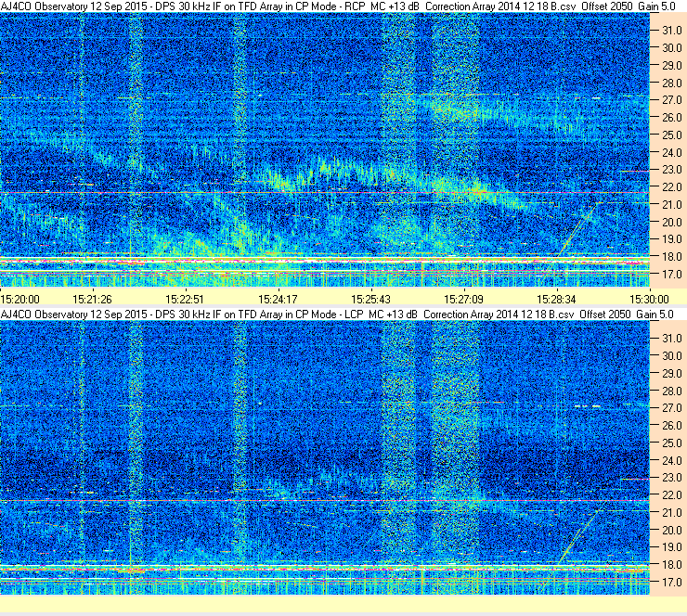Click the 20.0 frequency label in RCP panel

672,223
